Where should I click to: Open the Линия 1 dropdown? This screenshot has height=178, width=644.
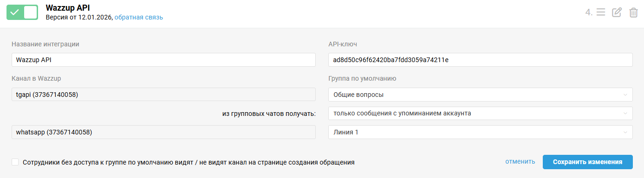(481, 132)
